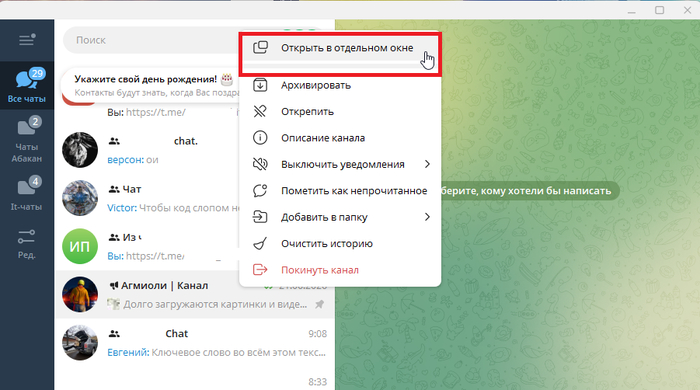Switch to the It-чаты folder

coord(27,194)
